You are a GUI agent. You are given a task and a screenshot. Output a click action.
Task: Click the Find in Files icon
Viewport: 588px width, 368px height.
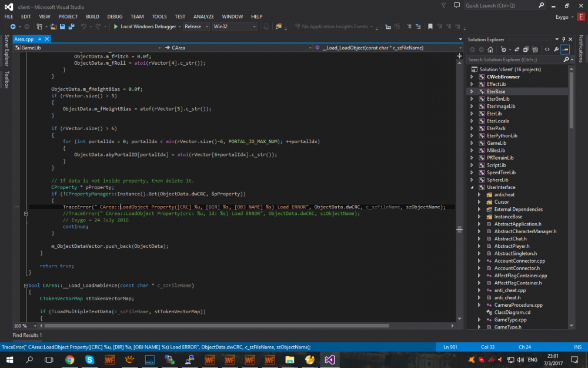click(x=278, y=26)
